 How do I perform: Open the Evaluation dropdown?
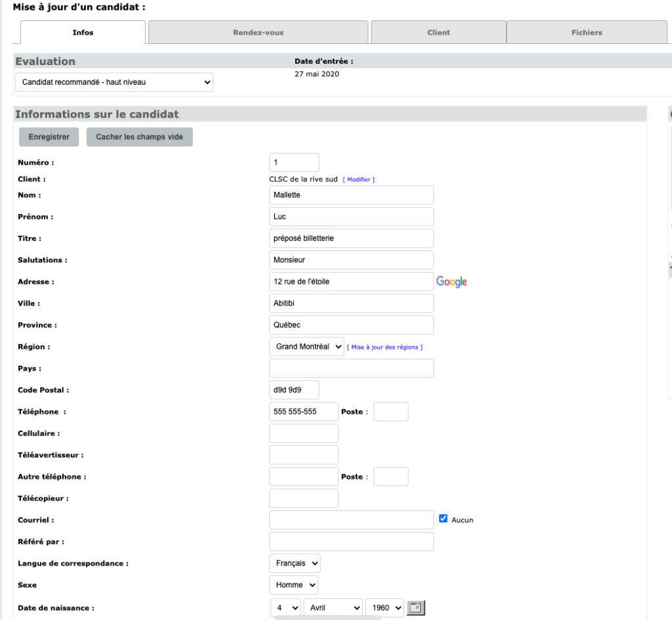coord(114,82)
